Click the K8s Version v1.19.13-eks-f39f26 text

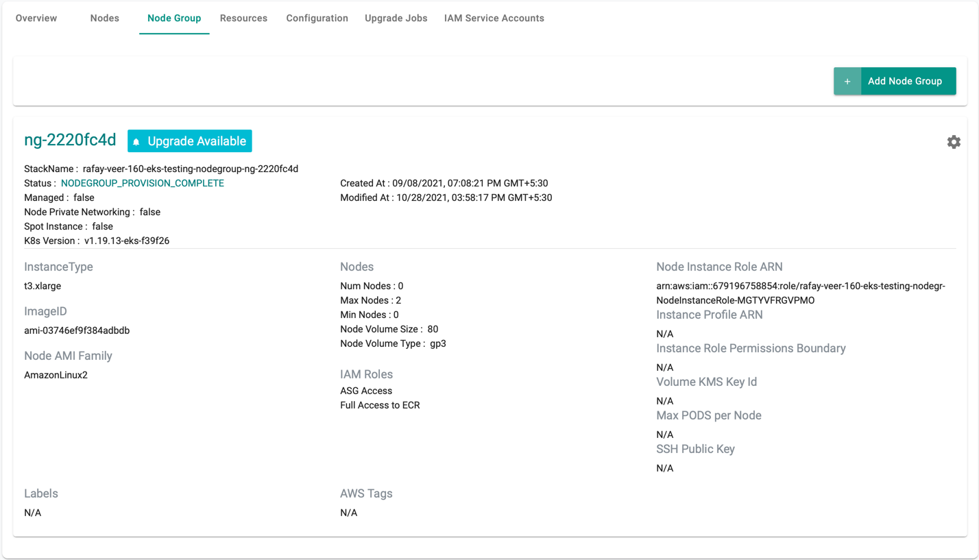tap(97, 241)
